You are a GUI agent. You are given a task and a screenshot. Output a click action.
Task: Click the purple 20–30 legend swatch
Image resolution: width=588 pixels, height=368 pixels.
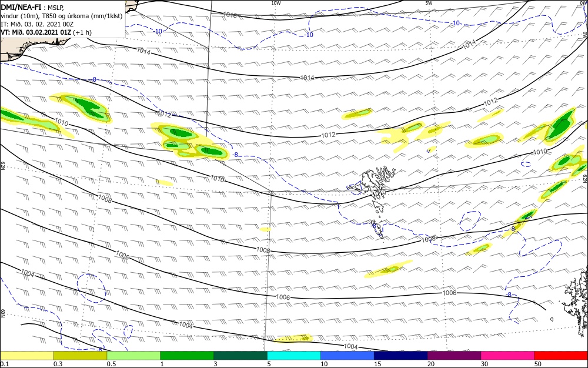click(x=454, y=356)
